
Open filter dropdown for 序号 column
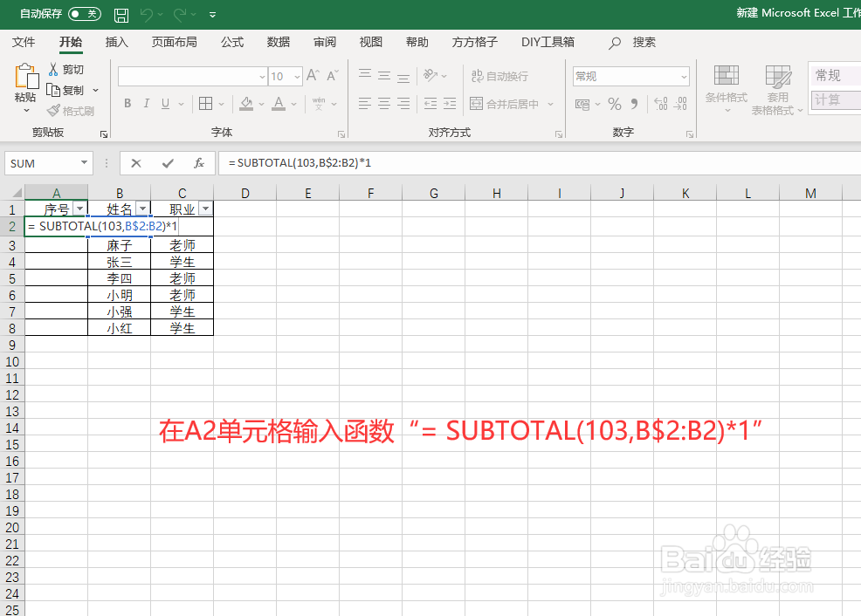(80, 209)
